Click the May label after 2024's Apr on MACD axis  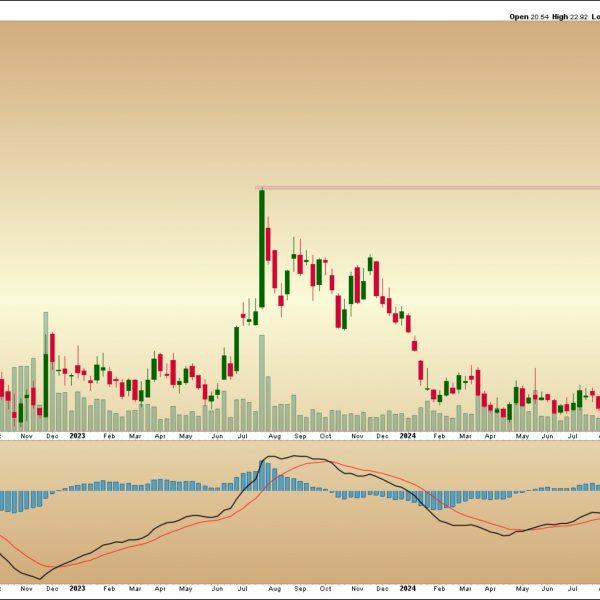pyautogui.click(x=522, y=589)
